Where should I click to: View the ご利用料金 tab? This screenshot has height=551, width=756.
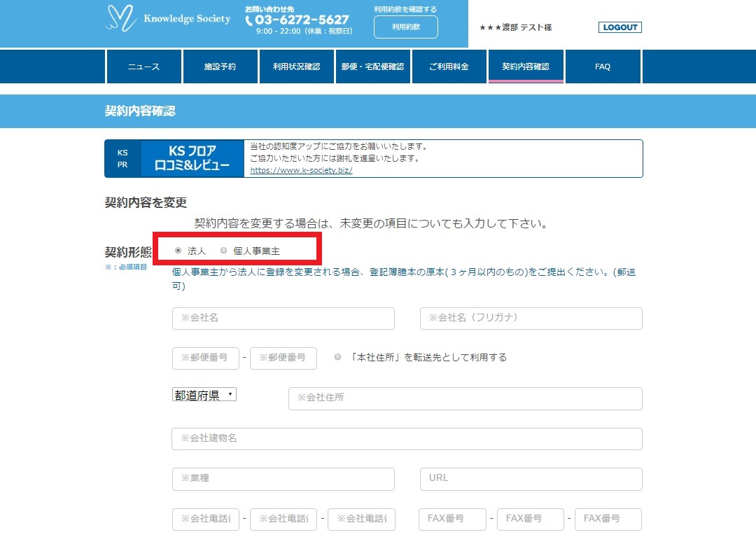point(449,67)
